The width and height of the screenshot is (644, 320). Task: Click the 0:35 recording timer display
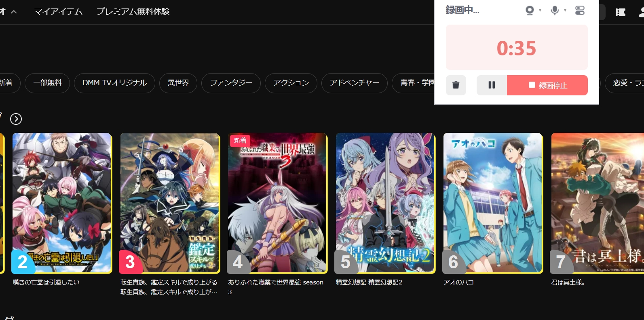point(517,48)
